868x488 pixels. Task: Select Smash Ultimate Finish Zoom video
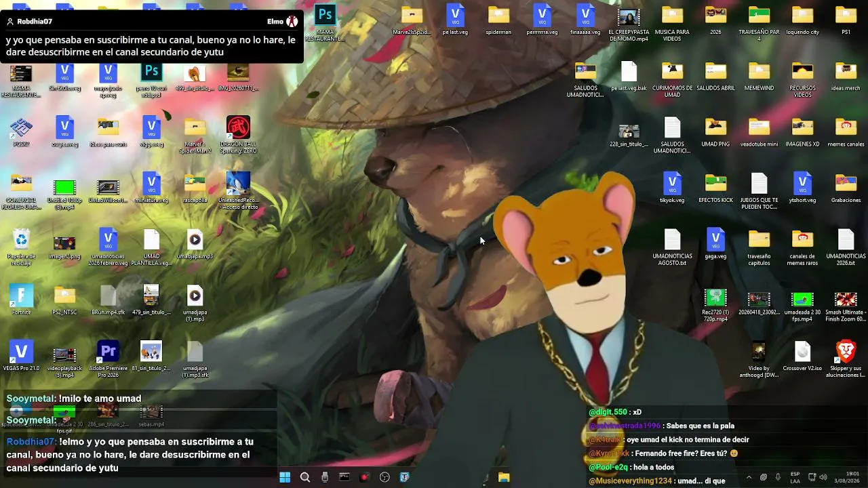pyautogui.click(x=846, y=306)
